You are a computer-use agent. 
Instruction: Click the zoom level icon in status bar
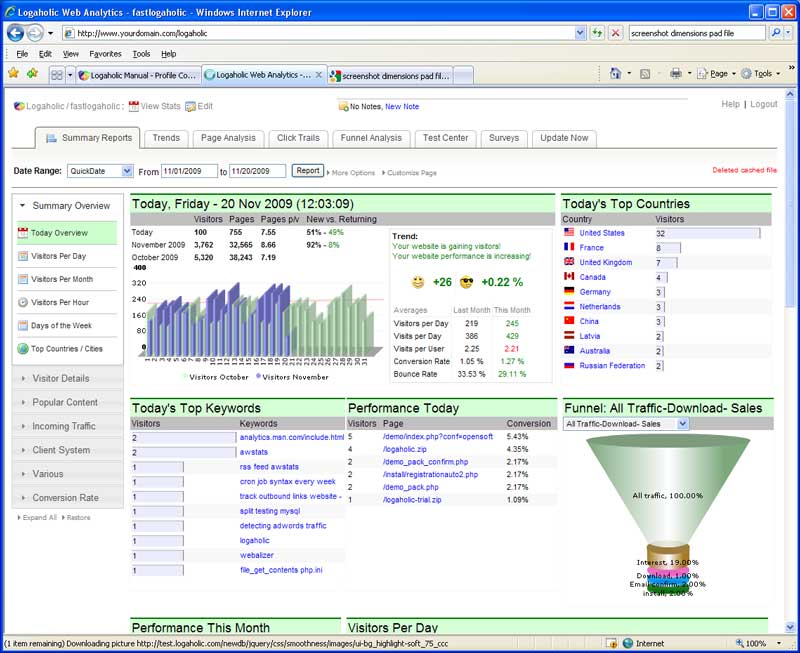click(x=739, y=643)
